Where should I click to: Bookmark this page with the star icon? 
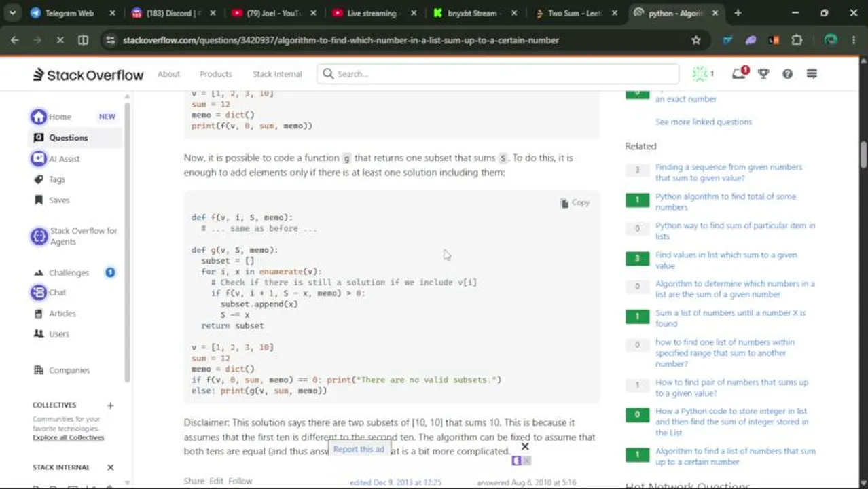point(696,41)
